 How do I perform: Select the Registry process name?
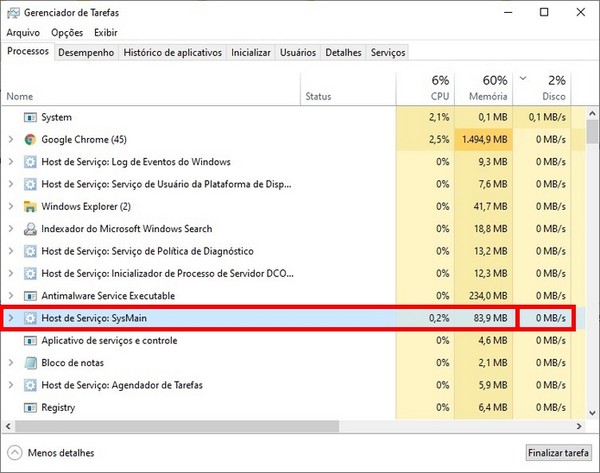[x=58, y=408]
